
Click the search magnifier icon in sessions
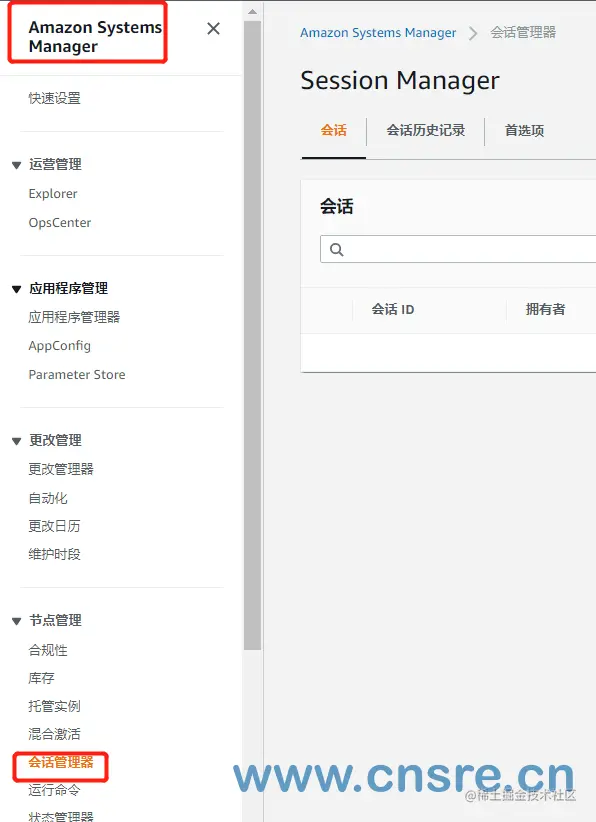pos(337,250)
